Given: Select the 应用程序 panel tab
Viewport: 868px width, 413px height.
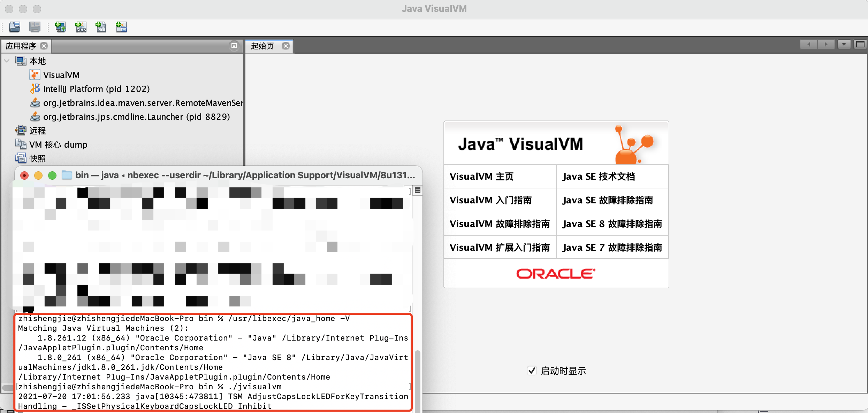Looking at the screenshot, I should [21, 46].
